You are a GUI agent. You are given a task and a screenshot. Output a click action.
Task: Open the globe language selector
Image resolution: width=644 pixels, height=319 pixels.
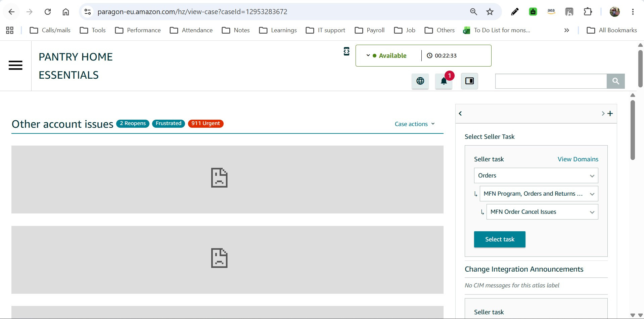[x=420, y=81]
